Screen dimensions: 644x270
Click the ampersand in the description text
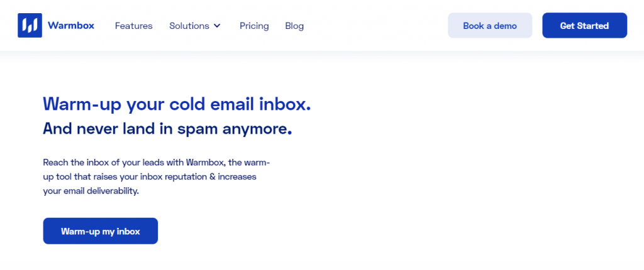pyautogui.click(x=212, y=177)
